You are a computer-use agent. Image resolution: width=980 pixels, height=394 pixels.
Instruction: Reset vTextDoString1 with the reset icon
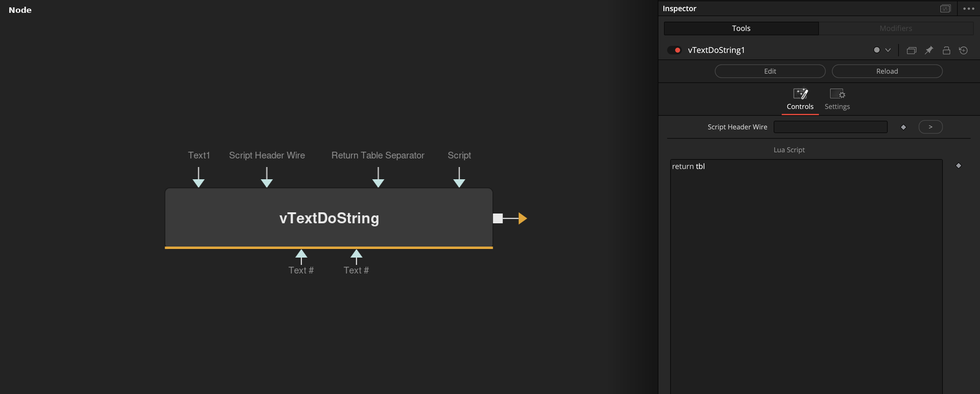(x=963, y=50)
